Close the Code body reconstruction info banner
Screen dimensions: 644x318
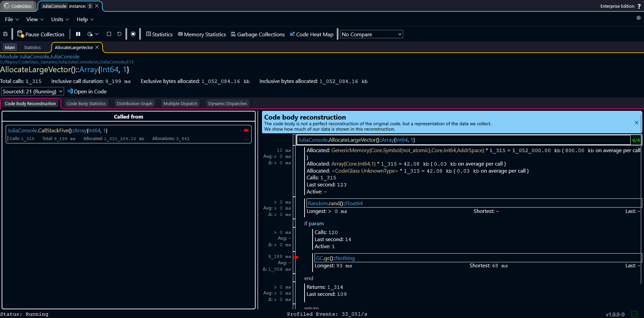tap(637, 123)
